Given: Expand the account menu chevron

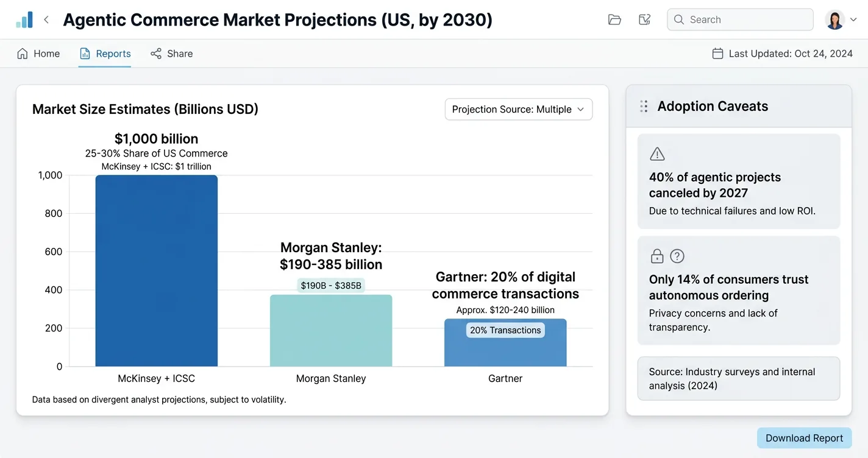Looking at the screenshot, I should tap(853, 19).
